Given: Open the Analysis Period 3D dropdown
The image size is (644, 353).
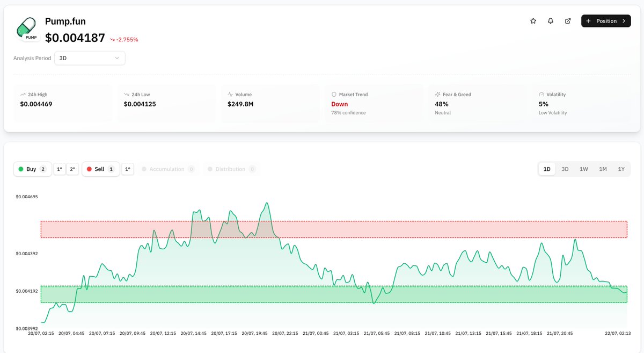Looking at the screenshot, I should [x=90, y=58].
